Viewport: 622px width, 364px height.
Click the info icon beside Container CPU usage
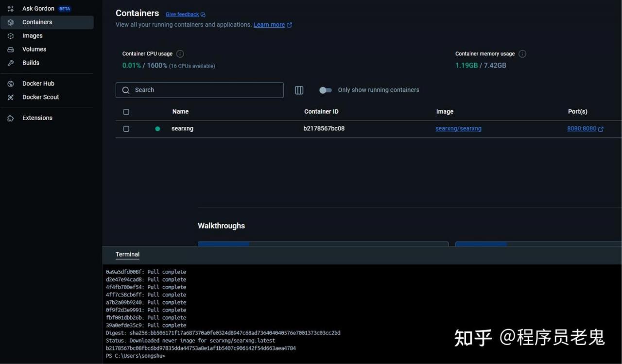180,54
